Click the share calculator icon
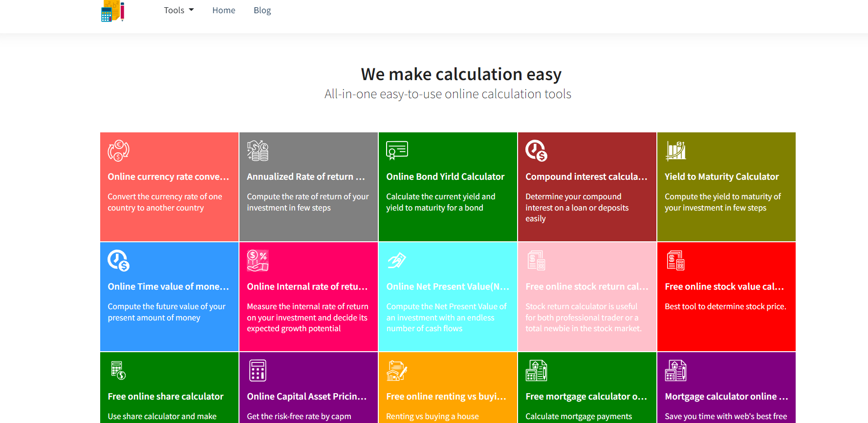The height and width of the screenshot is (423, 868). pos(118,370)
